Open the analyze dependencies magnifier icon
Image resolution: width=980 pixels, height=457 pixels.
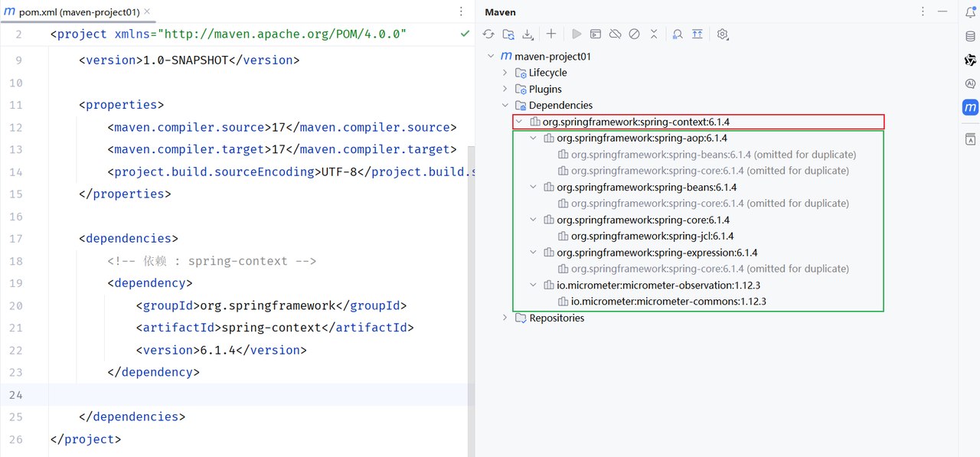click(x=678, y=34)
